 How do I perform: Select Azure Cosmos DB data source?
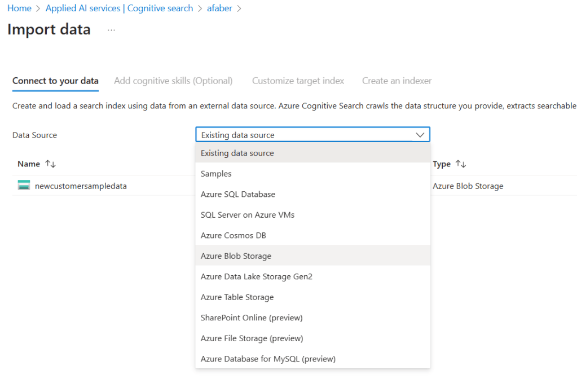click(x=233, y=235)
